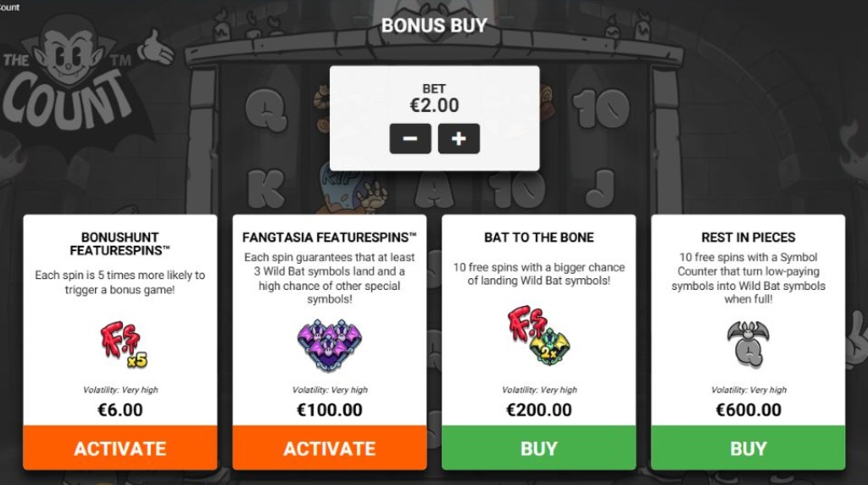Click the €200.00 price label
Viewport: 868px width, 485px height.
tap(539, 410)
